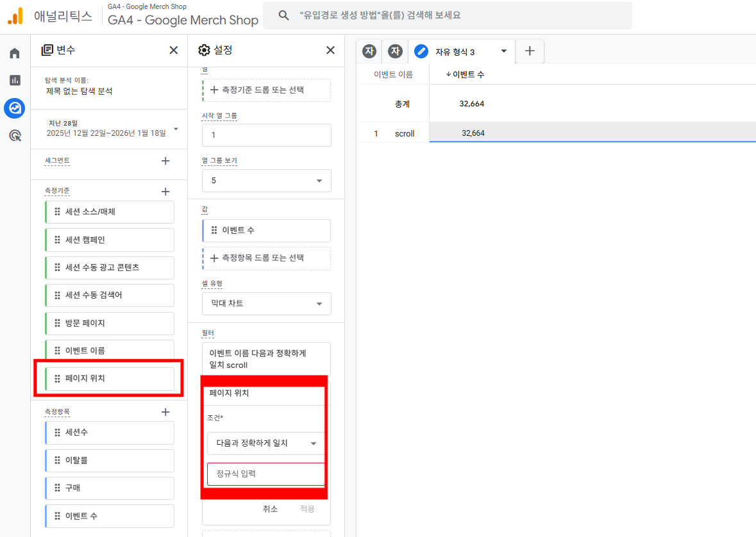Open the Advertising cursor icon

tap(15, 135)
